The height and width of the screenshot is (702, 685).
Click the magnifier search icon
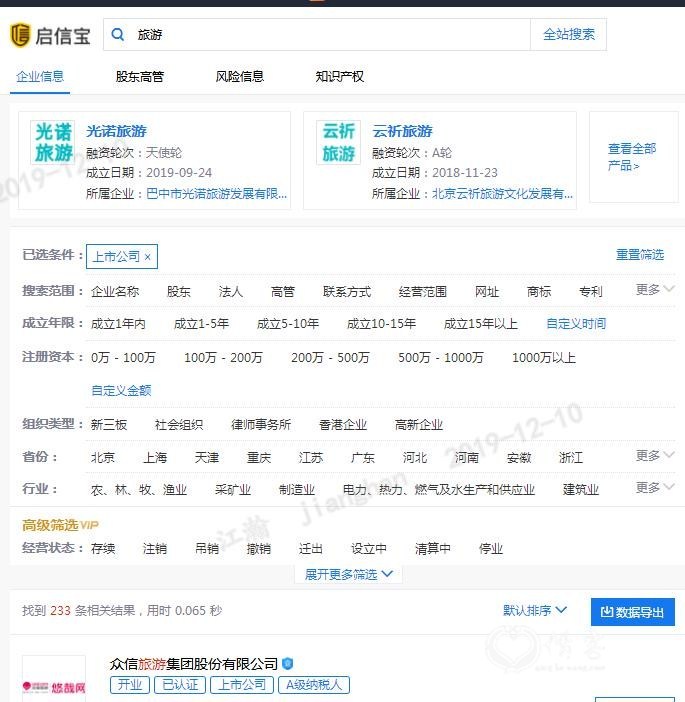117,34
